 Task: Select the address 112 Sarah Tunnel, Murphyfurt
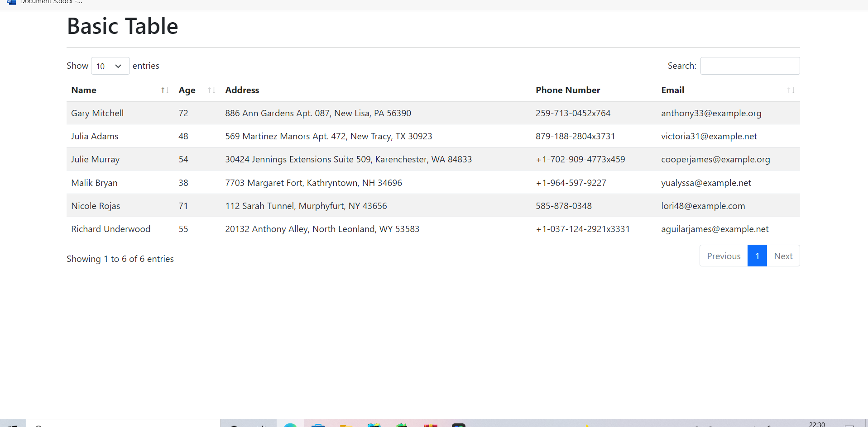(x=284, y=206)
